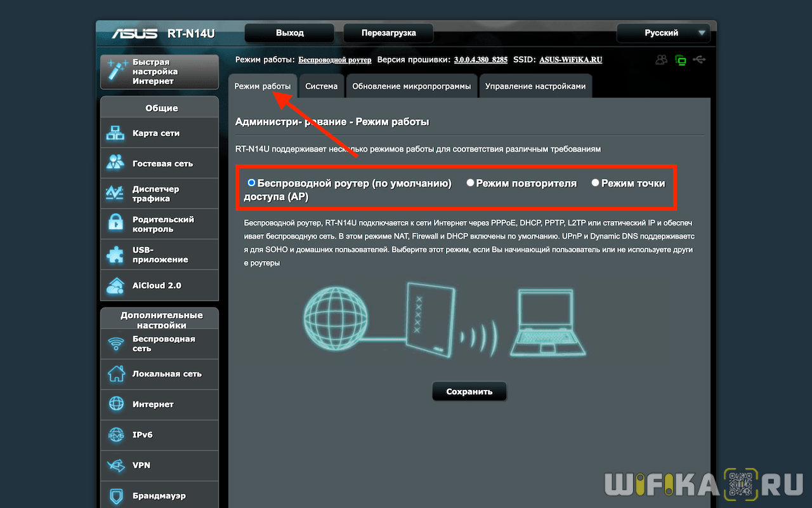This screenshot has width=812, height=508.
Task: Switch to Управление настройками tab
Action: tap(535, 86)
